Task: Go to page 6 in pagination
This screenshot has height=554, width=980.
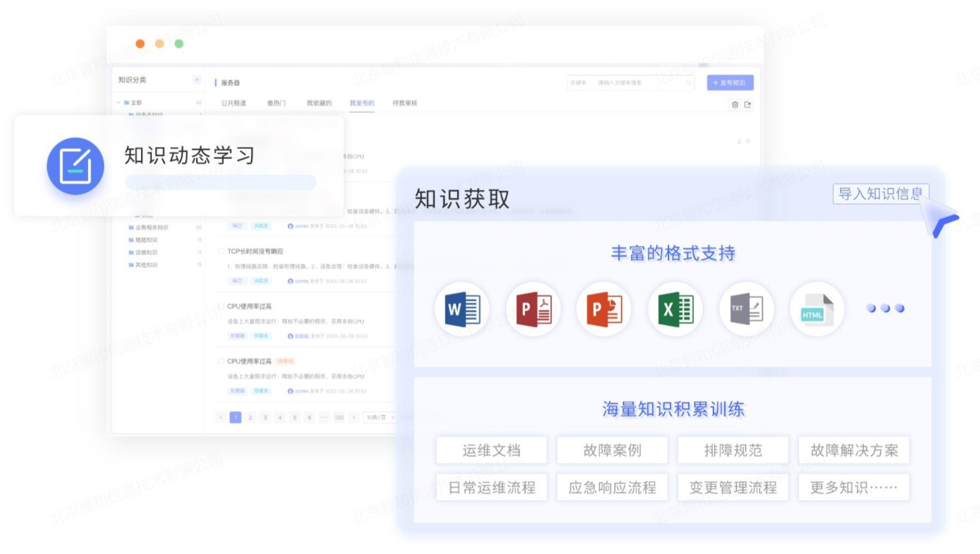Action: tap(309, 417)
